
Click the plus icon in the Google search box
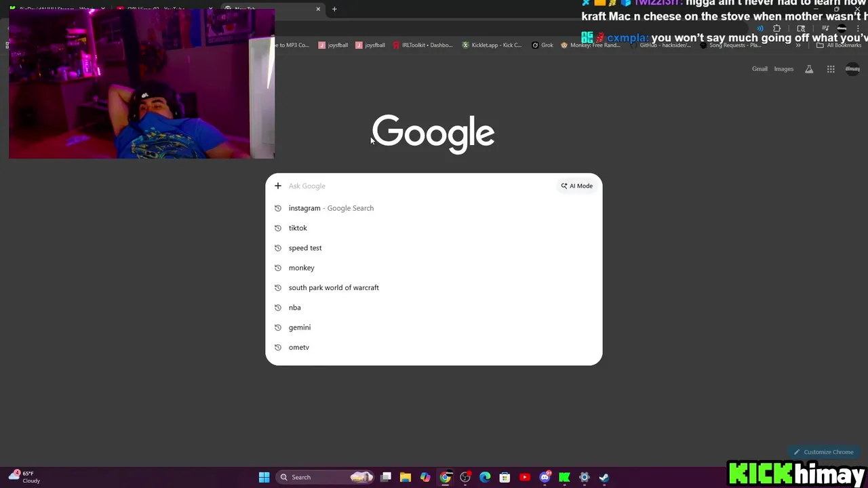click(277, 186)
